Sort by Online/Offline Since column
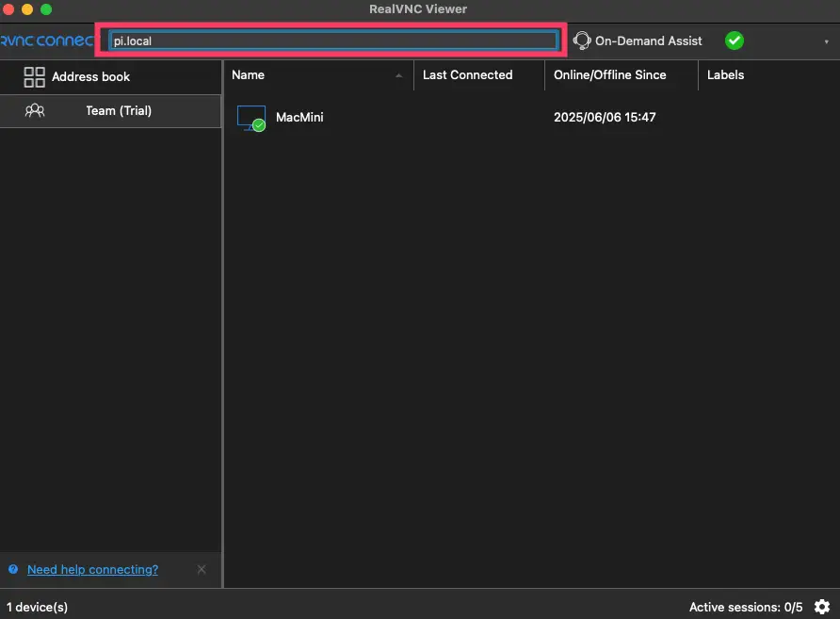 (x=609, y=75)
